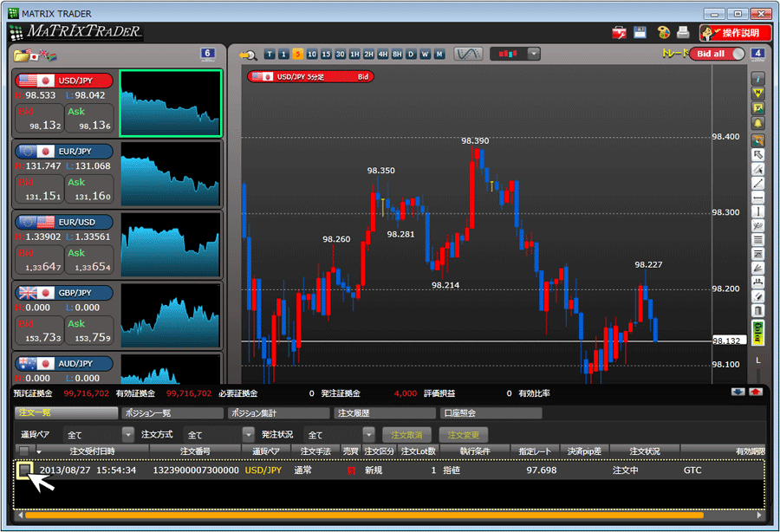This screenshot has height=532, width=780.
Task: Switch chart to the daily 'D' timeframe
Action: tap(411, 55)
